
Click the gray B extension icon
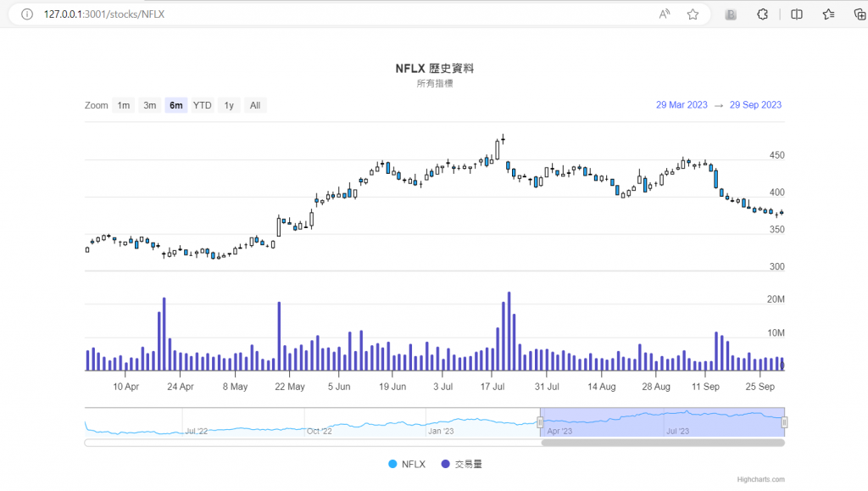pyautogui.click(x=731, y=14)
